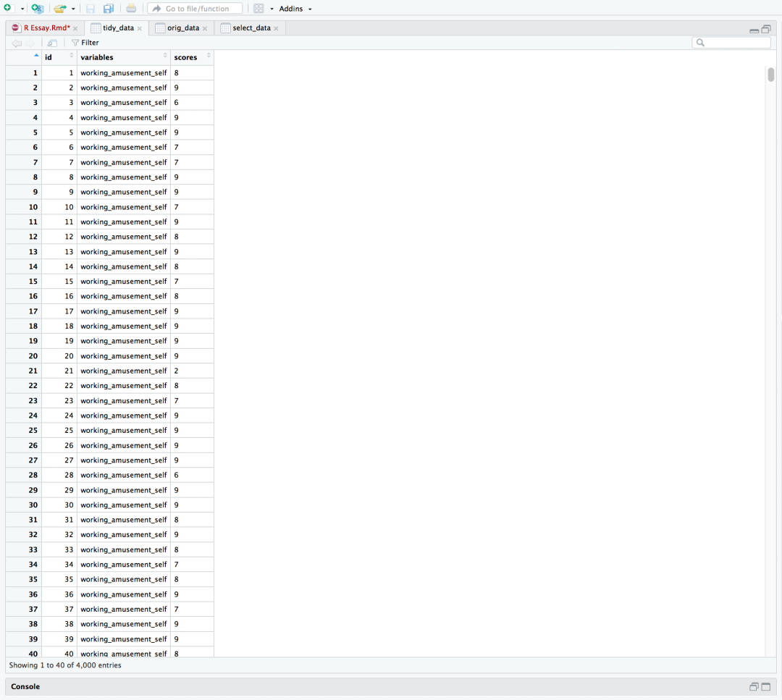782x700 pixels.
Task: Show data viewer in new window
Action: tap(52, 43)
